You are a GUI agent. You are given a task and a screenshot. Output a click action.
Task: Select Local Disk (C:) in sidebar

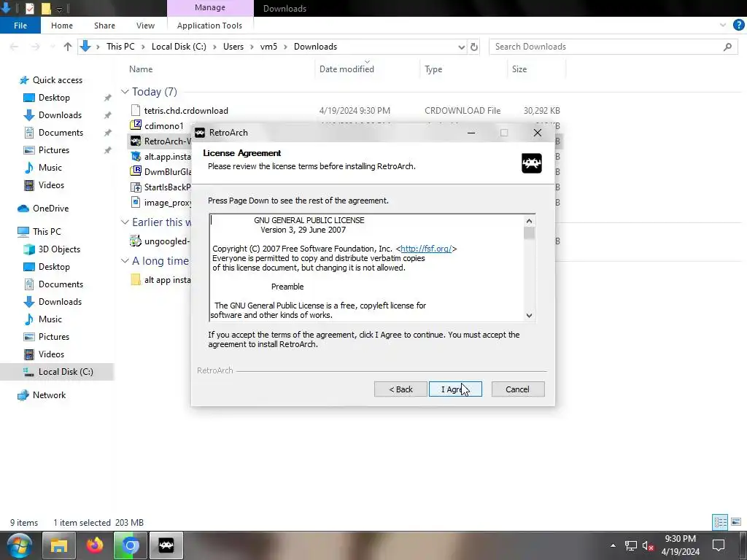click(x=66, y=372)
